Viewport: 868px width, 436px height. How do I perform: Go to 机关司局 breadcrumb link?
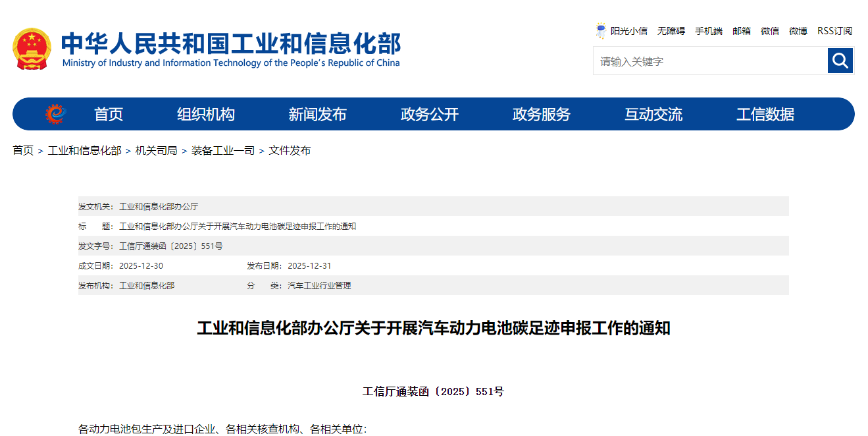(x=156, y=150)
